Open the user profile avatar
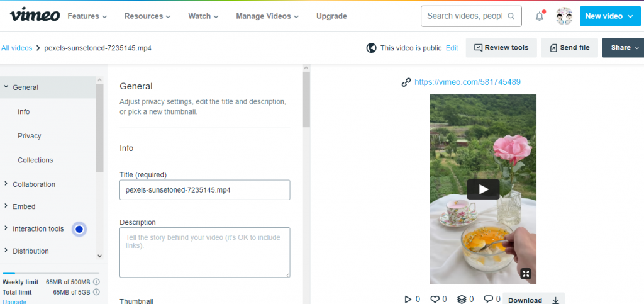 (x=564, y=16)
